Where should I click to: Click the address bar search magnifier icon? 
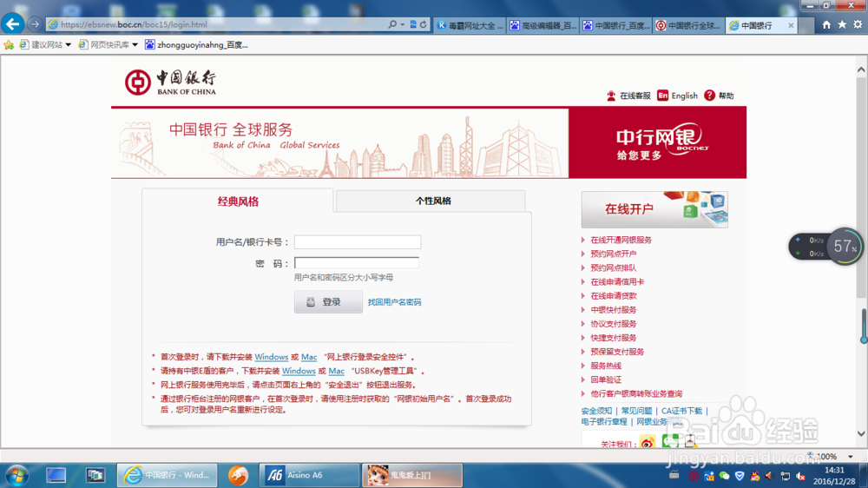point(392,24)
